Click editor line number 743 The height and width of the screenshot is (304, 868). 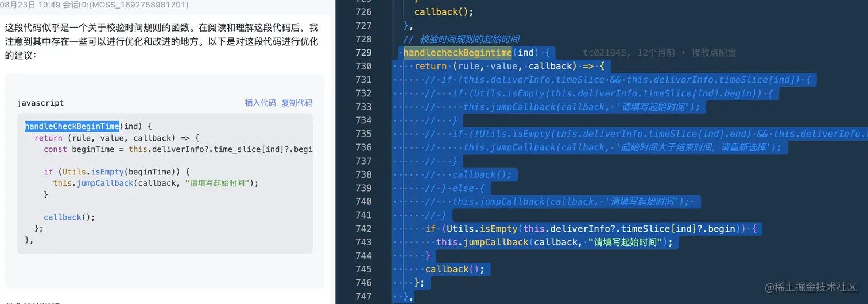[364, 243]
